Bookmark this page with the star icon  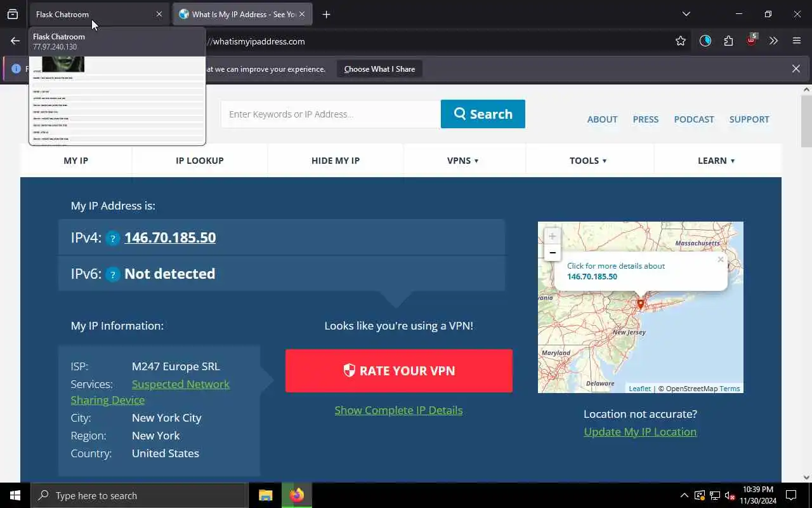click(x=681, y=41)
